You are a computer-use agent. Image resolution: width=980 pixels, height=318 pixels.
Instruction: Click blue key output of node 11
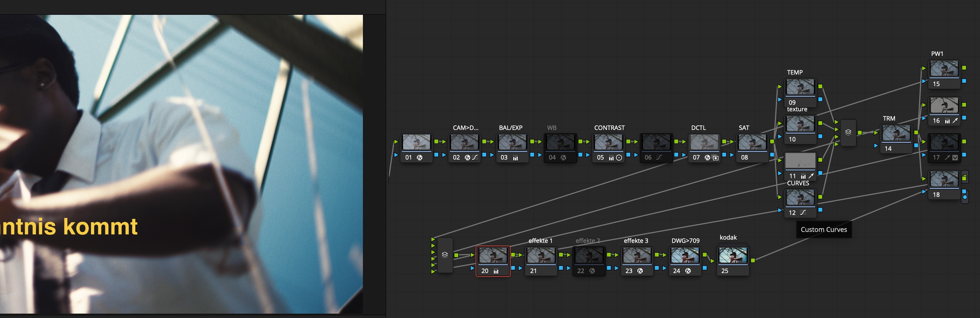coord(820,173)
